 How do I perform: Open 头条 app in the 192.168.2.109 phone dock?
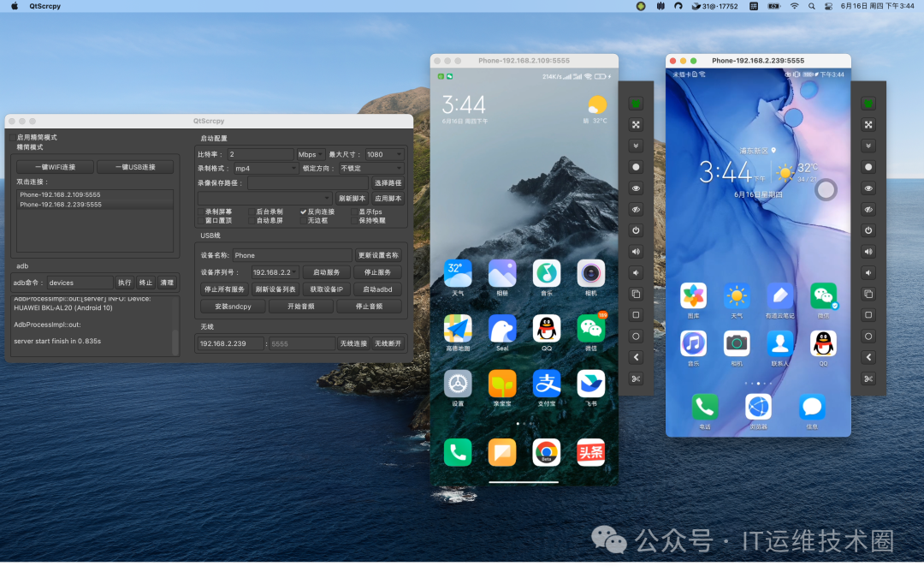coord(590,452)
